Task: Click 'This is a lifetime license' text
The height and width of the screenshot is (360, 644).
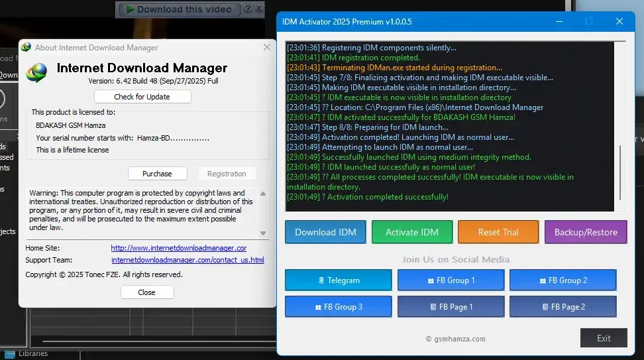Action: coord(72,150)
